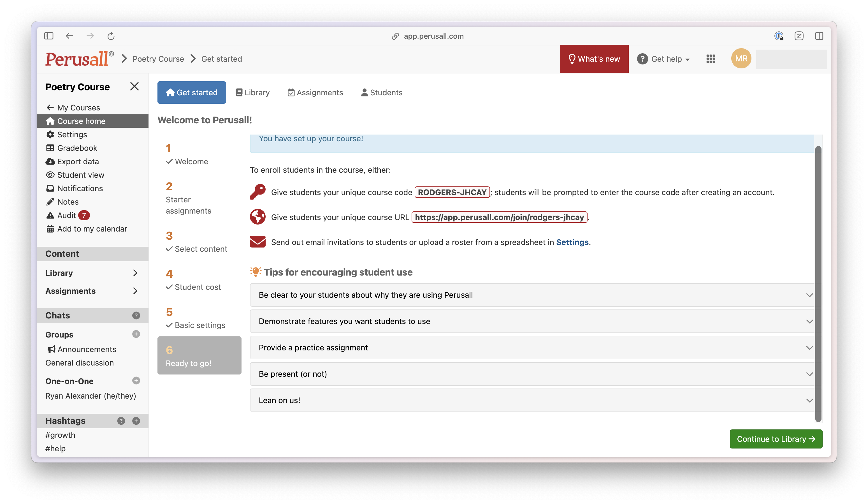The image size is (868, 504).
Task: Open the password manager extension icon
Action: (x=779, y=36)
